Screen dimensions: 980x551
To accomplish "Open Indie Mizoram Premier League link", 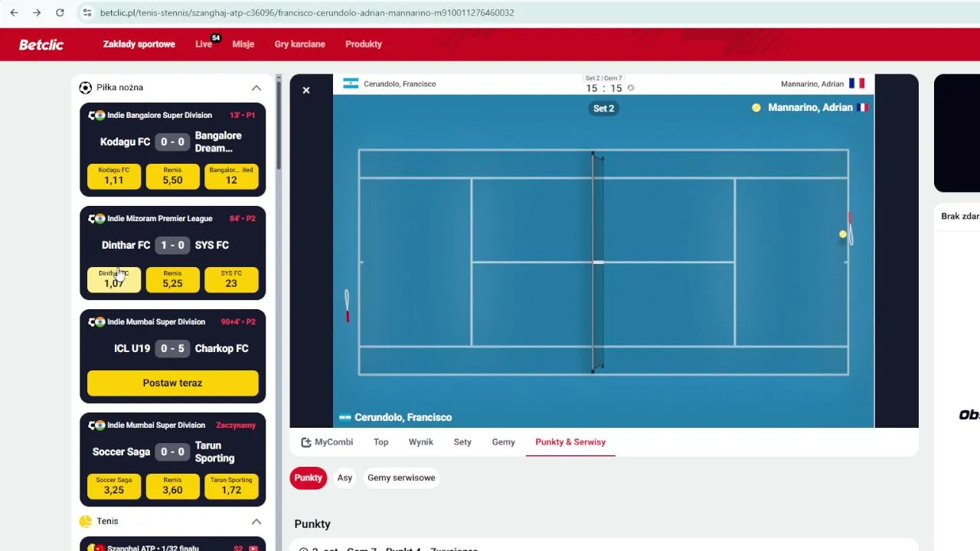I will 160,219.
